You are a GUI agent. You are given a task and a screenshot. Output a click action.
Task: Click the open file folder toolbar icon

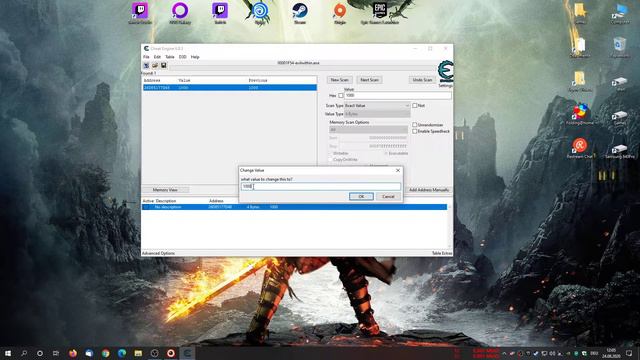pyautogui.click(x=155, y=65)
